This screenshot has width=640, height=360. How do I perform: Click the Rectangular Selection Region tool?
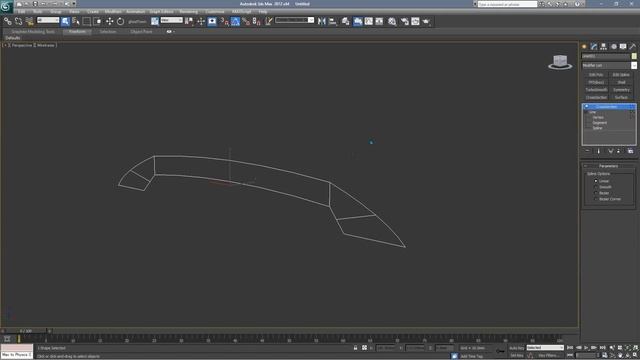87,21
